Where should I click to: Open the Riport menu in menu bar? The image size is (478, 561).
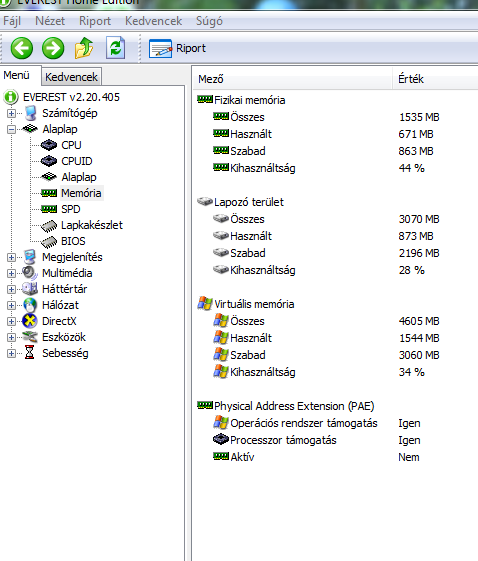pos(95,21)
